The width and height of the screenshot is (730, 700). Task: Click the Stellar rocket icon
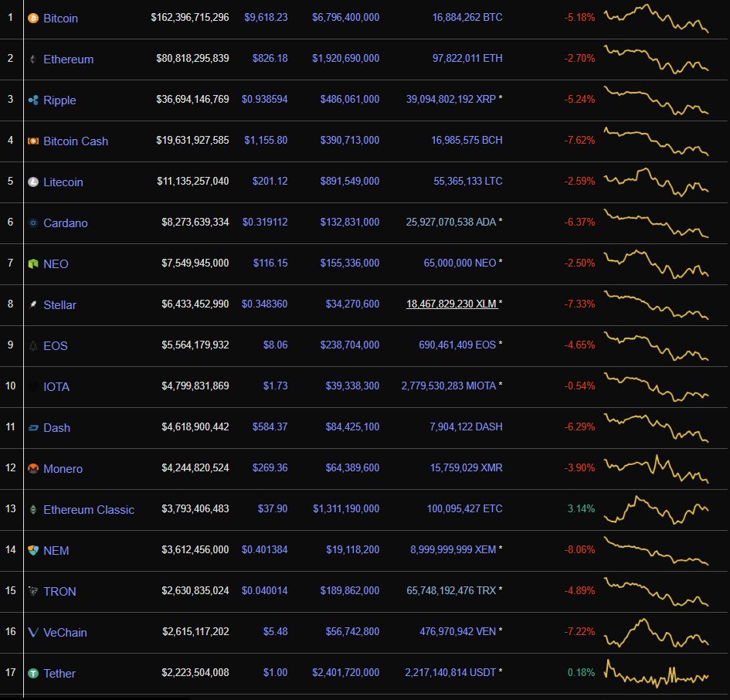(33, 304)
